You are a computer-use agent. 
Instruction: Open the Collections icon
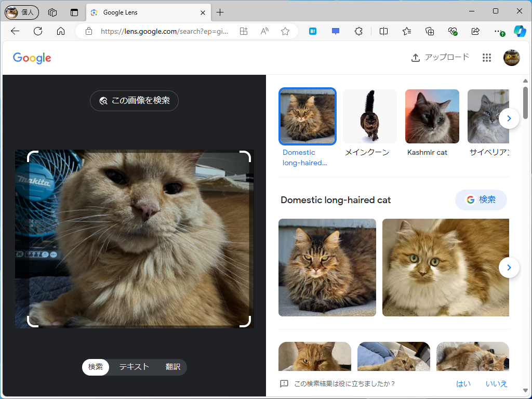(430, 31)
